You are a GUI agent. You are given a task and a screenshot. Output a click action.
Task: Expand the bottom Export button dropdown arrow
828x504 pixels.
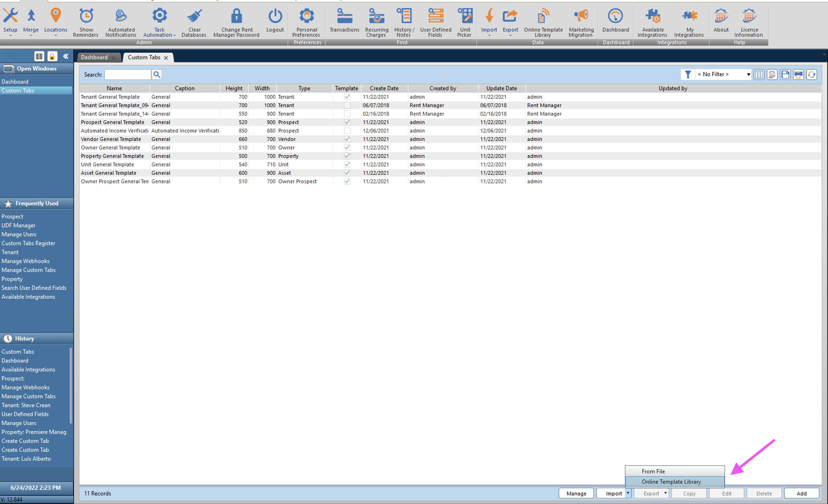[x=665, y=493]
